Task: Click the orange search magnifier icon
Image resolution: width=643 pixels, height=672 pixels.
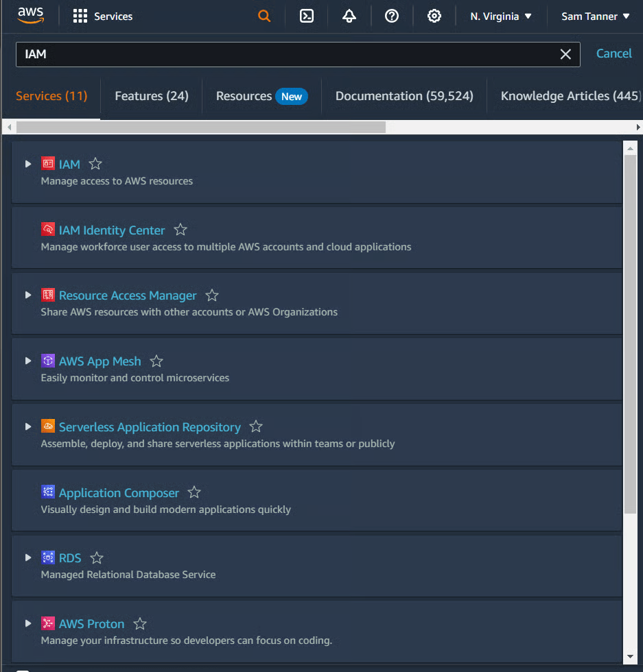Action: (x=264, y=16)
